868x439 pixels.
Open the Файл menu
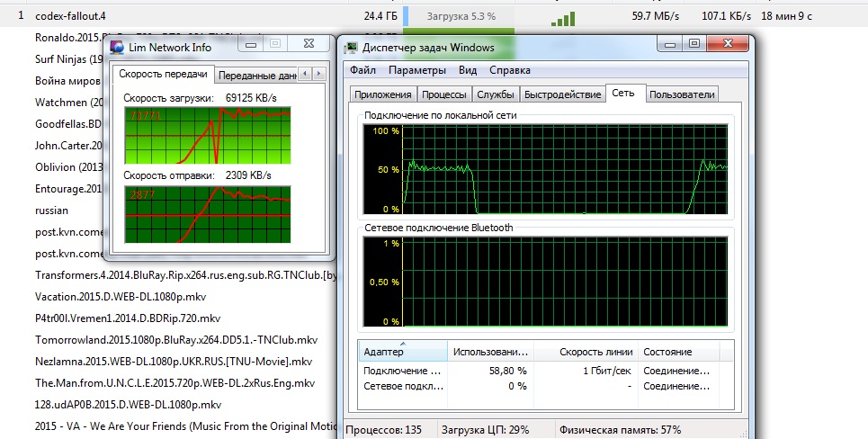[x=363, y=70]
